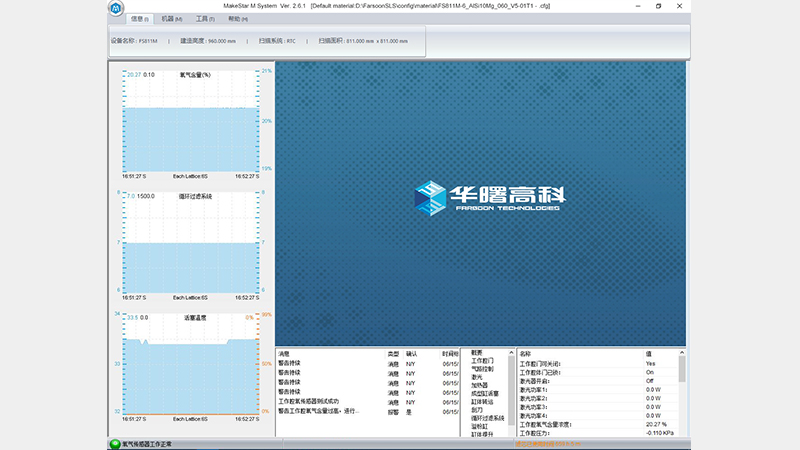Viewport: 800px width, 450px height.
Task: Click the 建造高度: 960.000 mm label
Action: (208, 41)
